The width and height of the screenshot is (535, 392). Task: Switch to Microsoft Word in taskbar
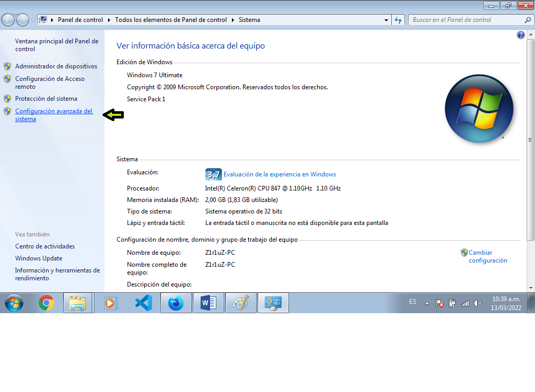tap(208, 303)
